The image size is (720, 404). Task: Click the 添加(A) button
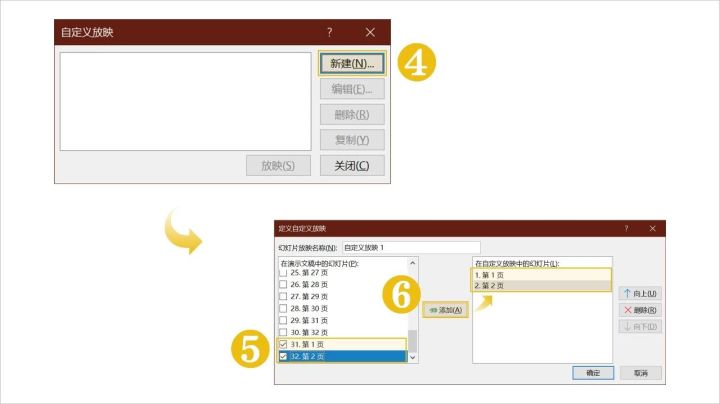pyautogui.click(x=445, y=310)
